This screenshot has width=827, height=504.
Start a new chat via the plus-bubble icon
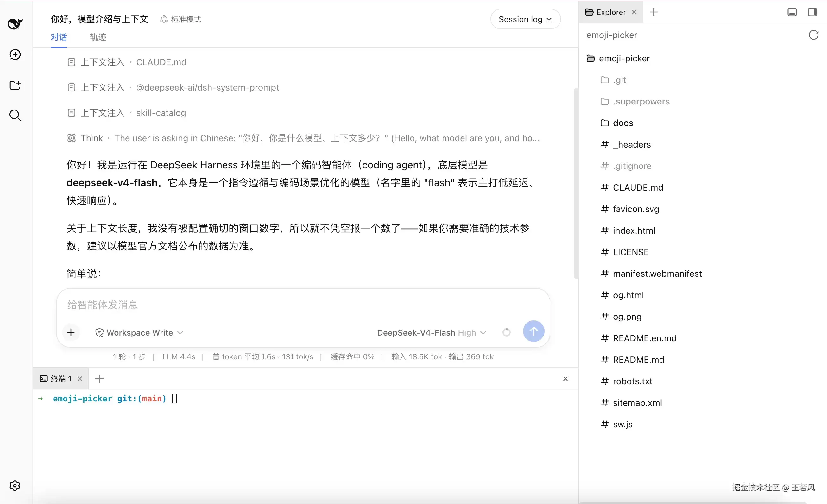15,54
